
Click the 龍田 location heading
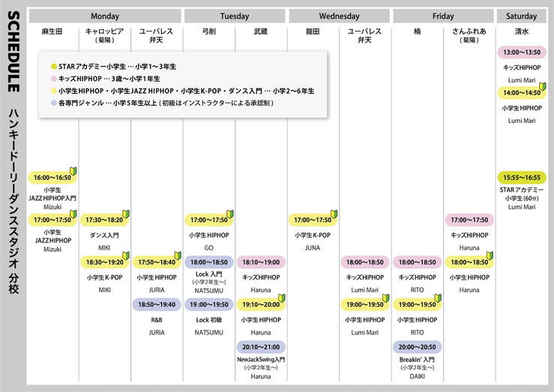[313, 31]
